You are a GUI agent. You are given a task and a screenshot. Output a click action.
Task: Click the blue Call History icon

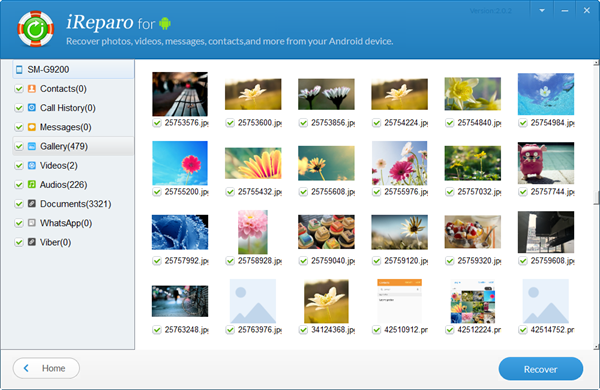coord(32,108)
